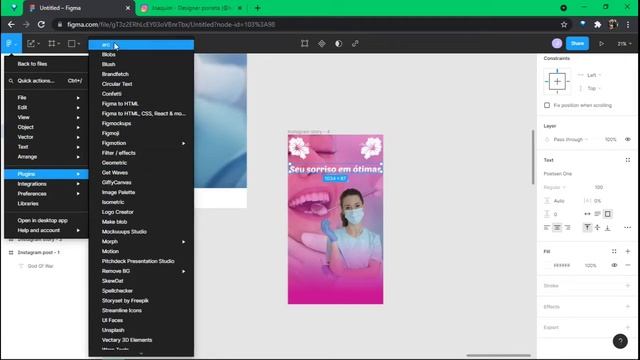Enable Fix position when scrolling checkbox

tap(547, 105)
